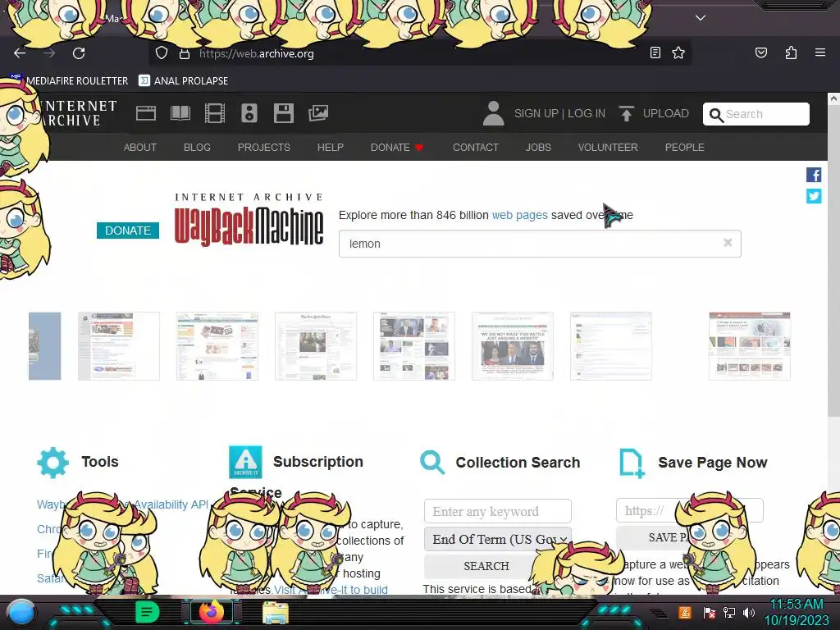Screen dimensions: 840x630
Task: Toggle reader view icon
Action: tap(655, 52)
